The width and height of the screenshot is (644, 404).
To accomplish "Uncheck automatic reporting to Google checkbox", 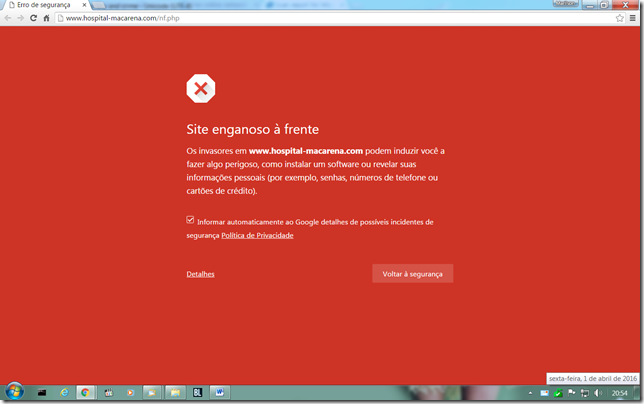I will (x=190, y=220).
